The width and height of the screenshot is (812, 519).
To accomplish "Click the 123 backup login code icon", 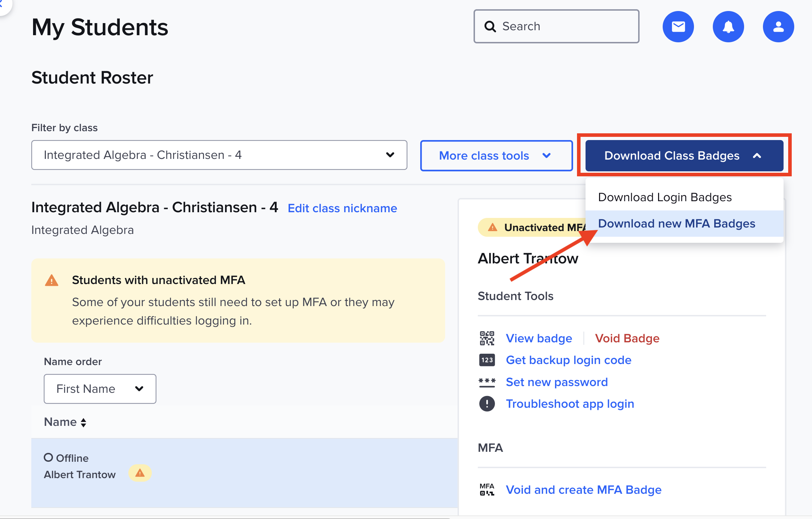I will pos(486,360).
